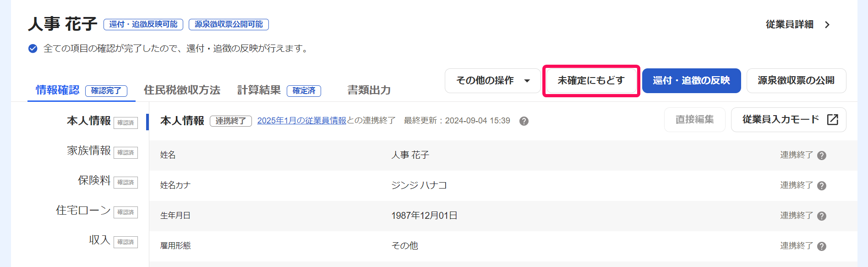Click value 1987年12月01日

pyautogui.click(x=424, y=216)
